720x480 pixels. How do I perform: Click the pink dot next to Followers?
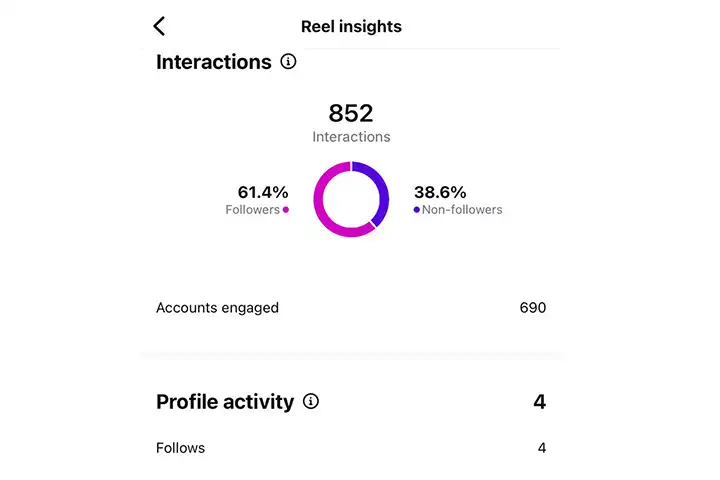pyautogui.click(x=286, y=210)
